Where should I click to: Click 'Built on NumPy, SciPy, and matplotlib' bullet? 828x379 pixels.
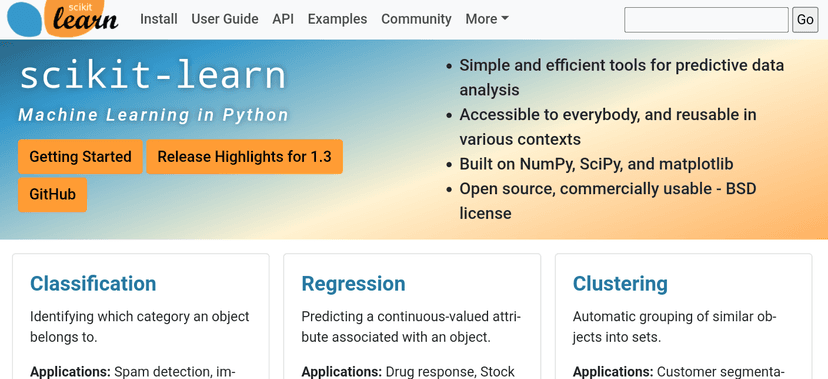(x=596, y=164)
